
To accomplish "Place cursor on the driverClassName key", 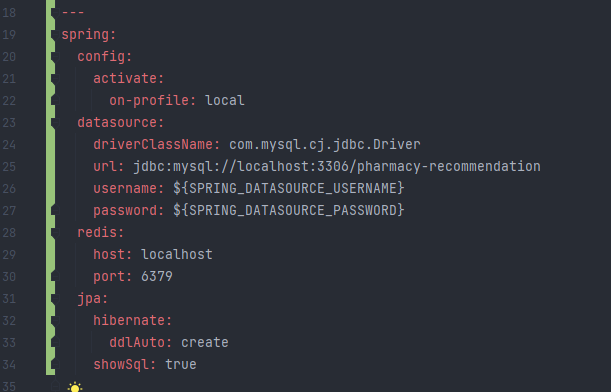I will 153,145.
